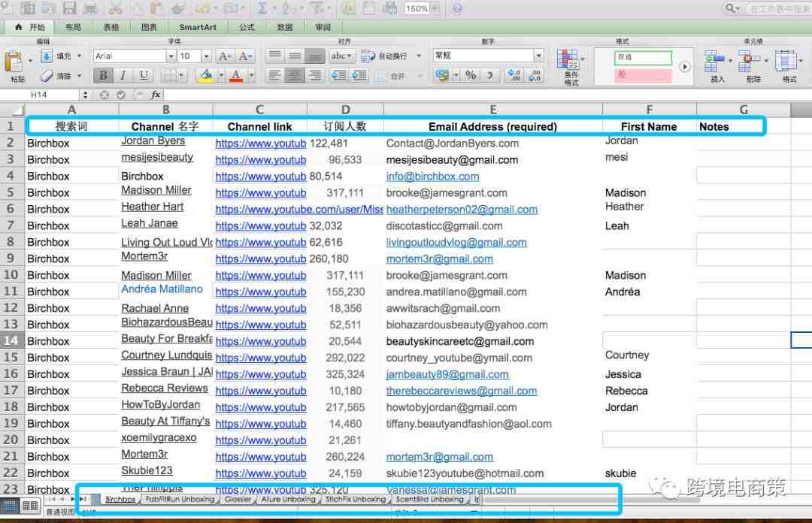Click the increase decimal places icon

[514, 76]
